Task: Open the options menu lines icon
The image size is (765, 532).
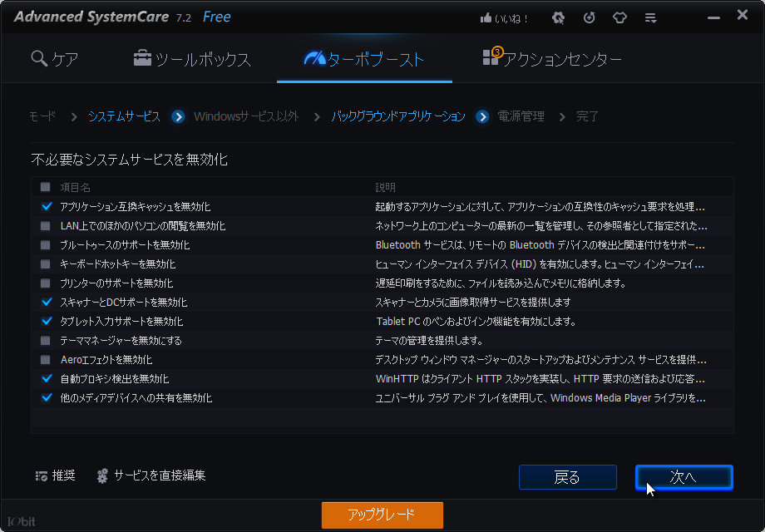Action: 650,18
